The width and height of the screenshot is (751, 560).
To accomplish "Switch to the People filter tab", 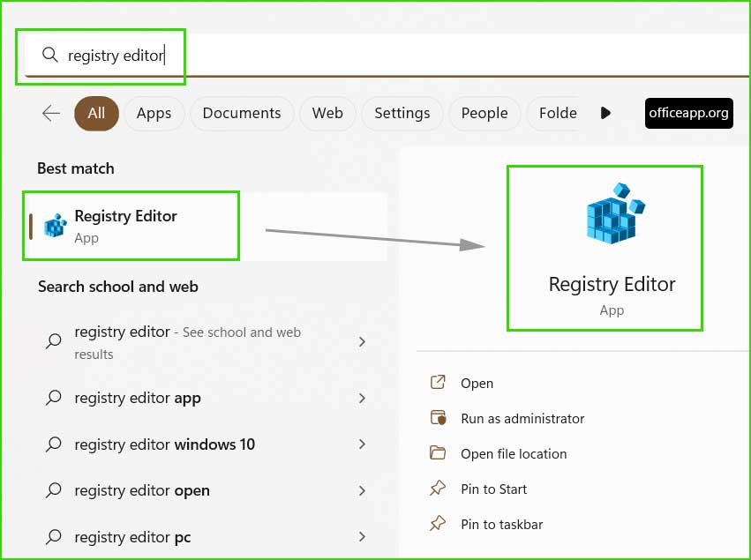I will (x=484, y=114).
